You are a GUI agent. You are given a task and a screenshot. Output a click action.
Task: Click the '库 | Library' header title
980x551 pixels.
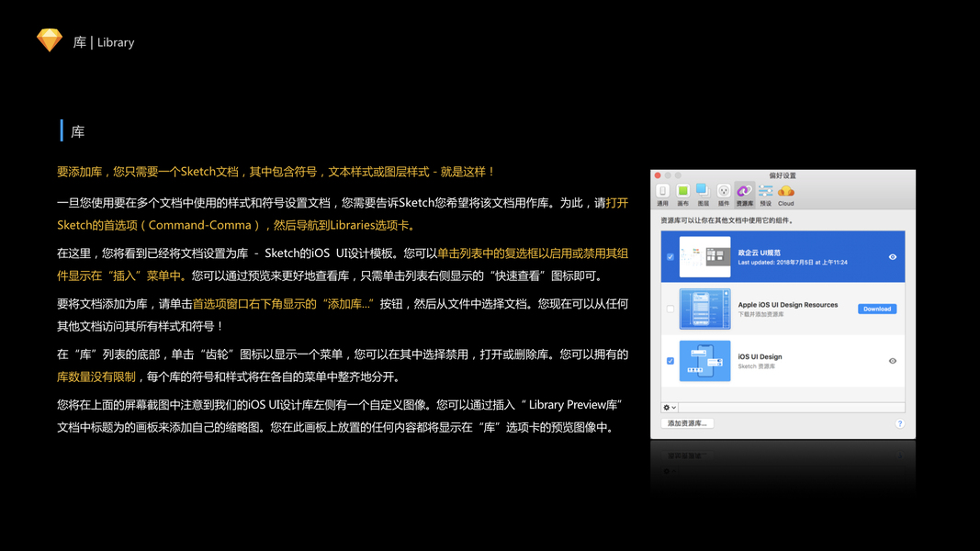[x=104, y=42]
